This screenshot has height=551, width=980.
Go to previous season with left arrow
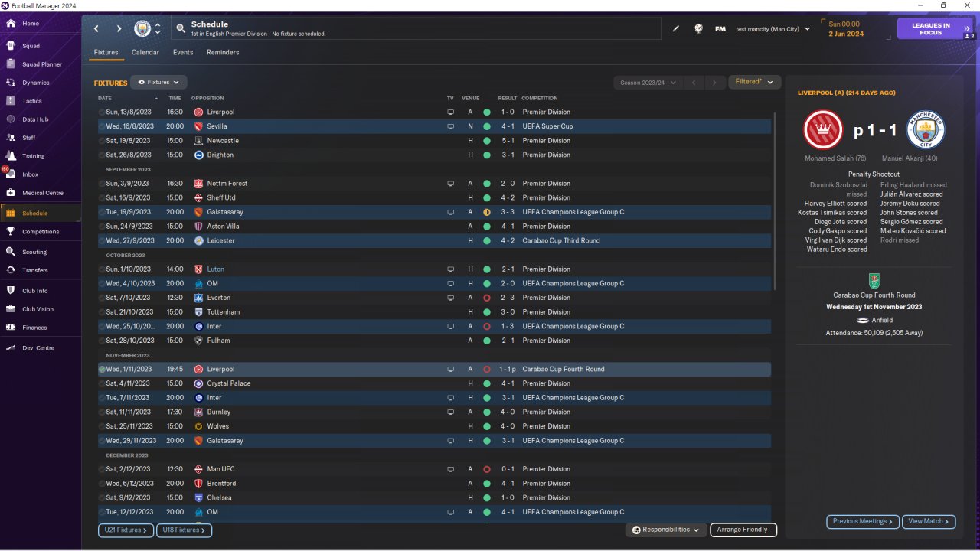pyautogui.click(x=692, y=83)
